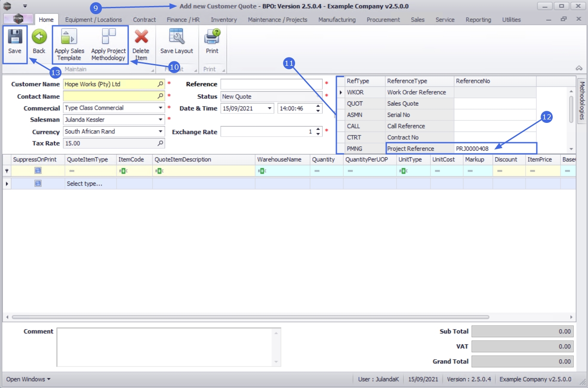This screenshot has width=588, height=388.
Task: Click into the Reference input field
Action: click(x=271, y=84)
